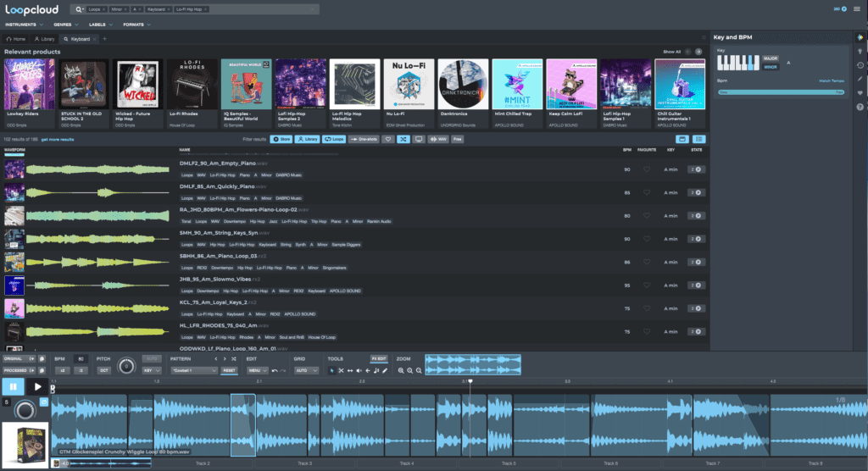This screenshot has width=868, height=471.
Task: Open the pattern preset Cowbell 1 dropdown
Action: coord(194,371)
